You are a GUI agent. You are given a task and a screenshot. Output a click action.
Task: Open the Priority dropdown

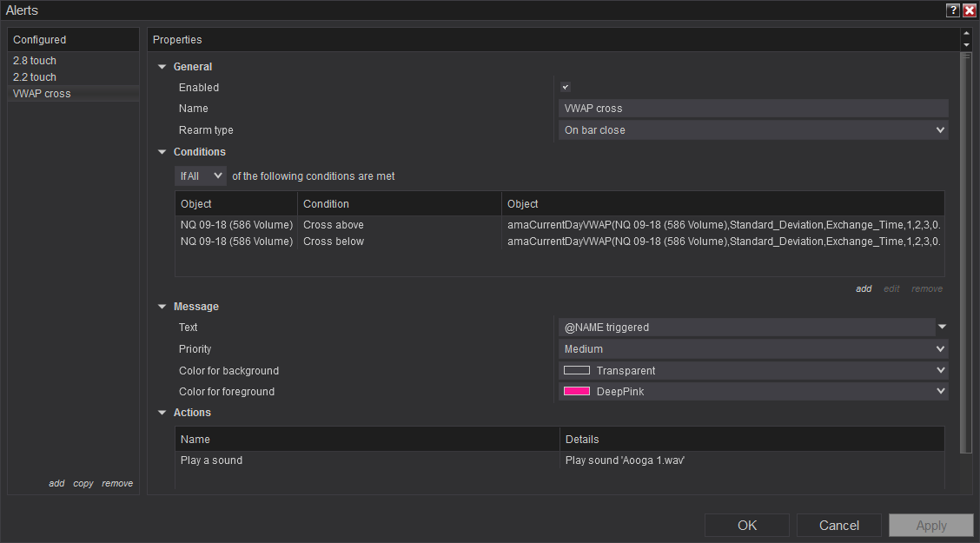(753, 349)
